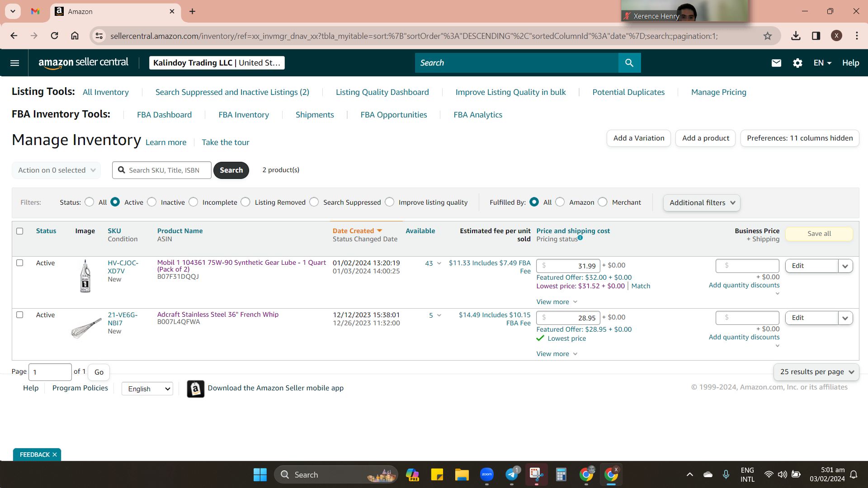Open the settings gear icon
The height and width of the screenshot is (488, 868).
[797, 63]
